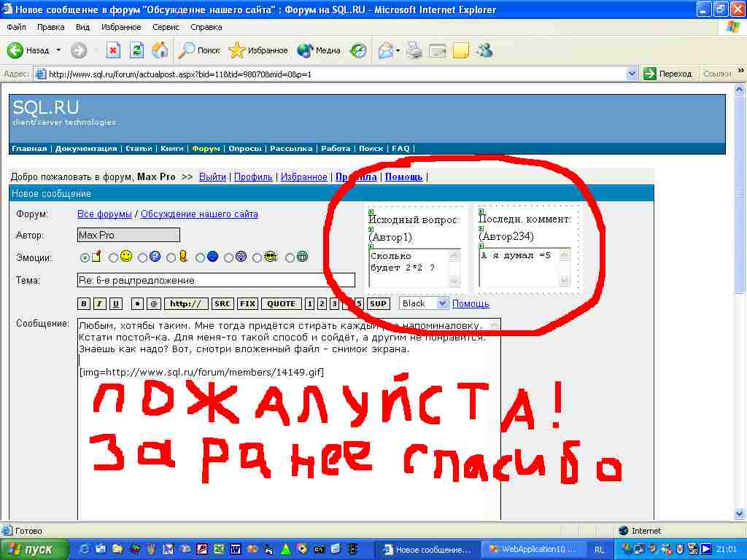Viewport: 747px width, 560px height.
Task: Open the Все форумы link
Action: pyautogui.click(x=104, y=214)
